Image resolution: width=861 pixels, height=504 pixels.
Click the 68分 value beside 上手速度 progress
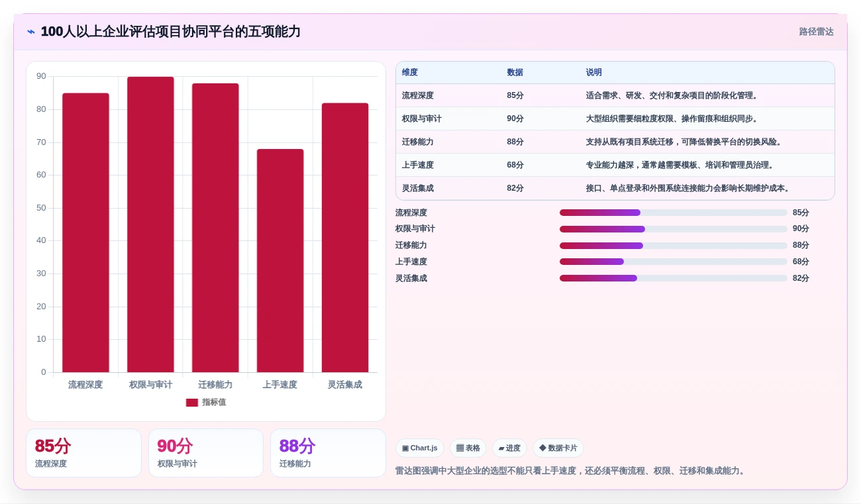pyautogui.click(x=801, y=262)
